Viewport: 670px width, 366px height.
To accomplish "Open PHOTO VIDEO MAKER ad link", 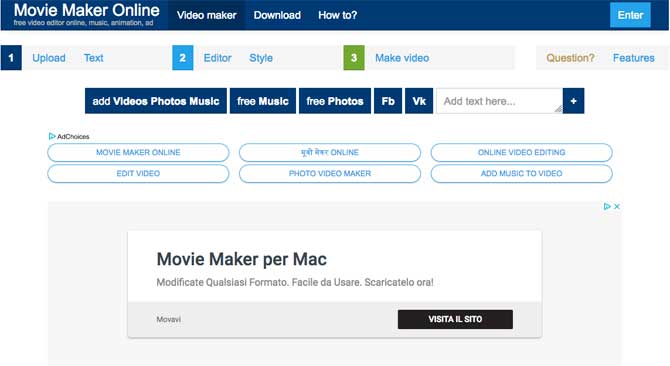I will tap(329, 173).
